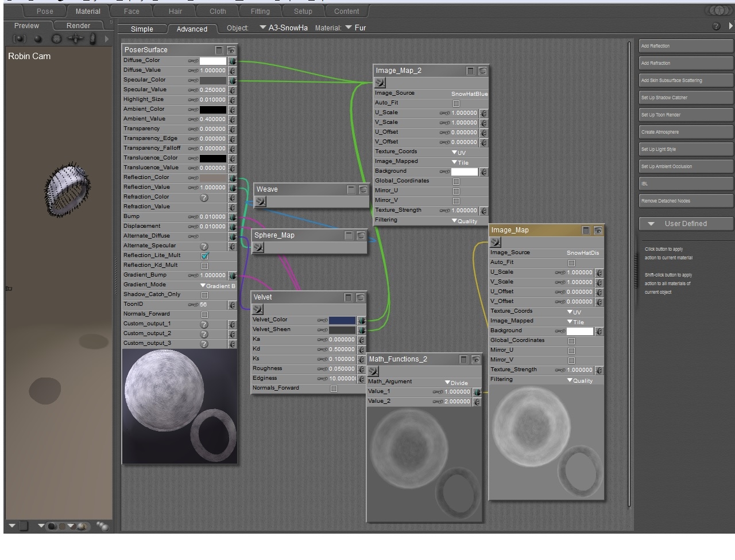The height and width of the screenshot is (560, 735).
Task: Click the output plug on Sphere_Map node
Action: coord(258,247)
